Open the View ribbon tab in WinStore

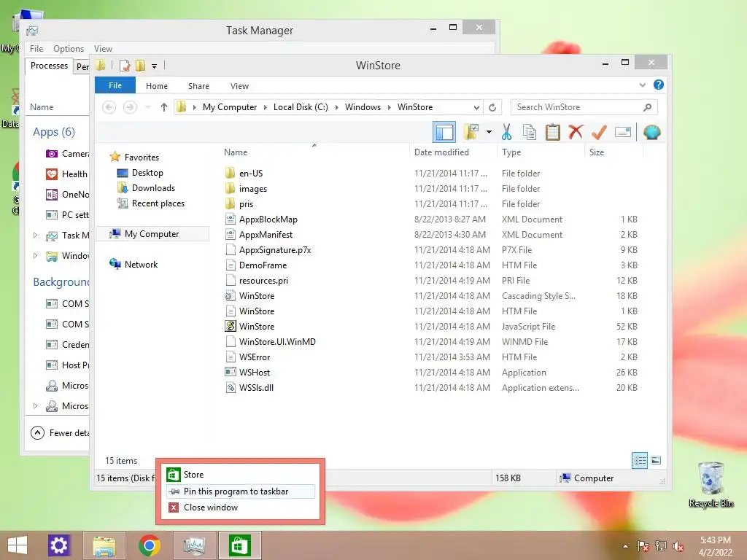239,86
